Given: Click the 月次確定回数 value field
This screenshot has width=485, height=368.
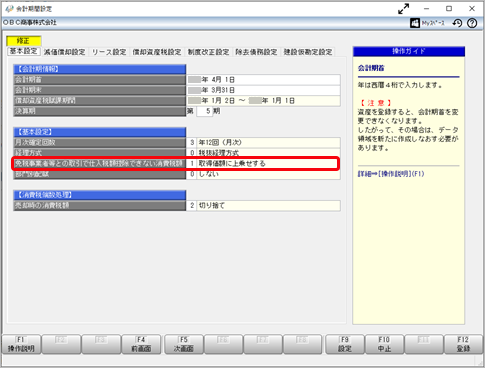Looking at the screenshot, I should 263,143.
